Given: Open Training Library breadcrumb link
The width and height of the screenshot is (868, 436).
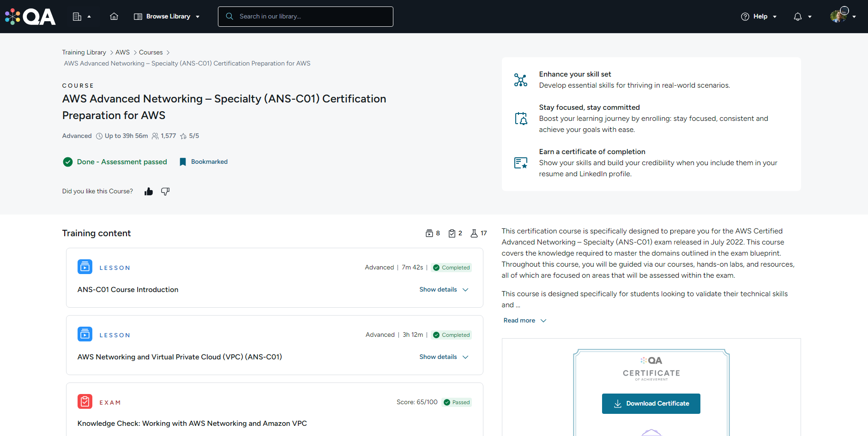Looking at the screenshot, I should 84,53.
